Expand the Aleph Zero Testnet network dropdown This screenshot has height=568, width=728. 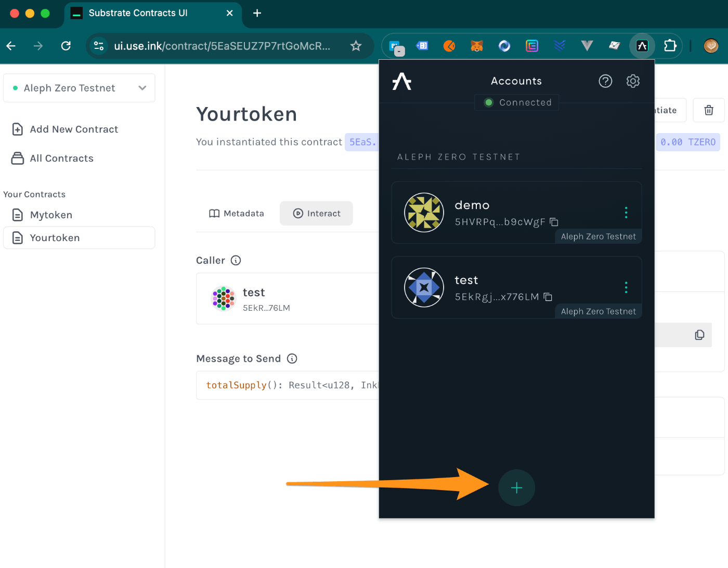point(79,88)
